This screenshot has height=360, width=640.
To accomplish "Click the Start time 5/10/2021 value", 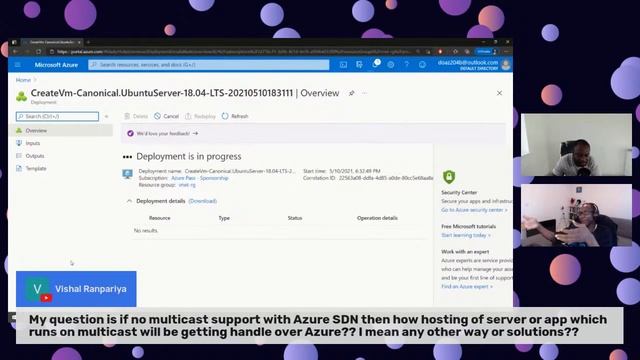I will tap(355, 171).
